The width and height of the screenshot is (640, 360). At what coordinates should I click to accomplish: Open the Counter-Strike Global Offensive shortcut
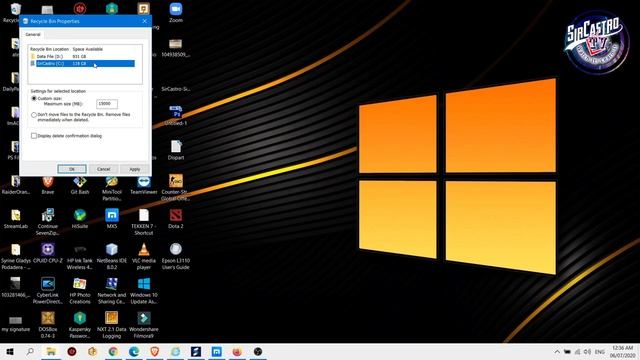coord(176,188)
